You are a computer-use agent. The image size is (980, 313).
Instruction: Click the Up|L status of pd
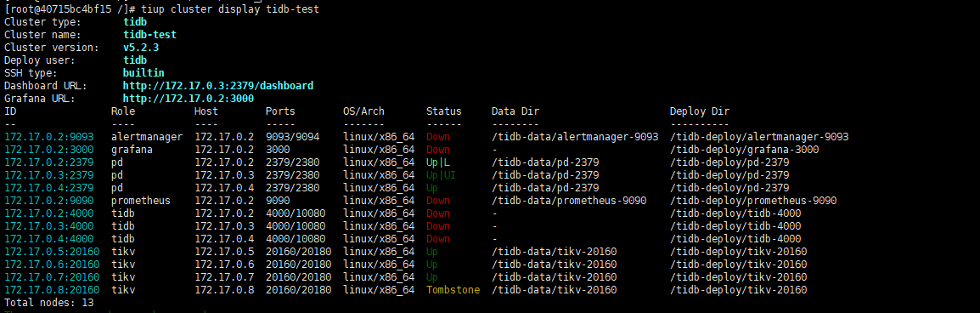tap(438, 162)
